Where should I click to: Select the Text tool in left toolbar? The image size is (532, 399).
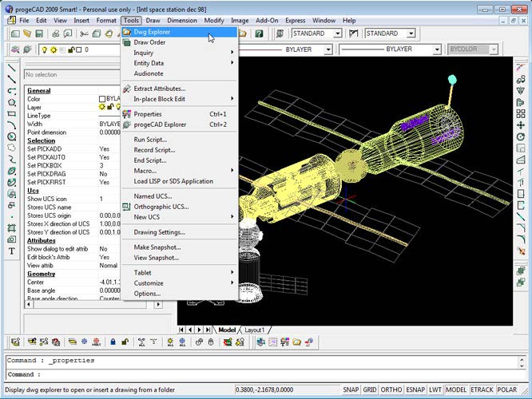point(12,251)
